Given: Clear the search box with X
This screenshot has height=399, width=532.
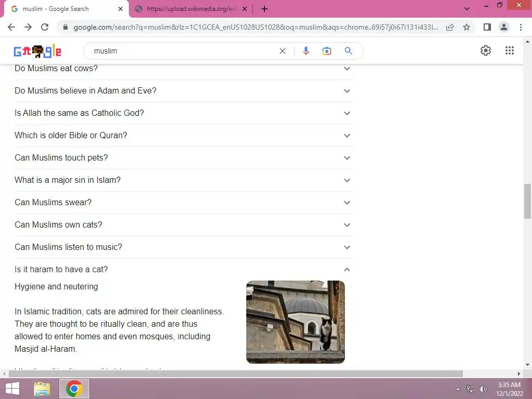Looking at the screenshot, I should (x=282, y=51).
